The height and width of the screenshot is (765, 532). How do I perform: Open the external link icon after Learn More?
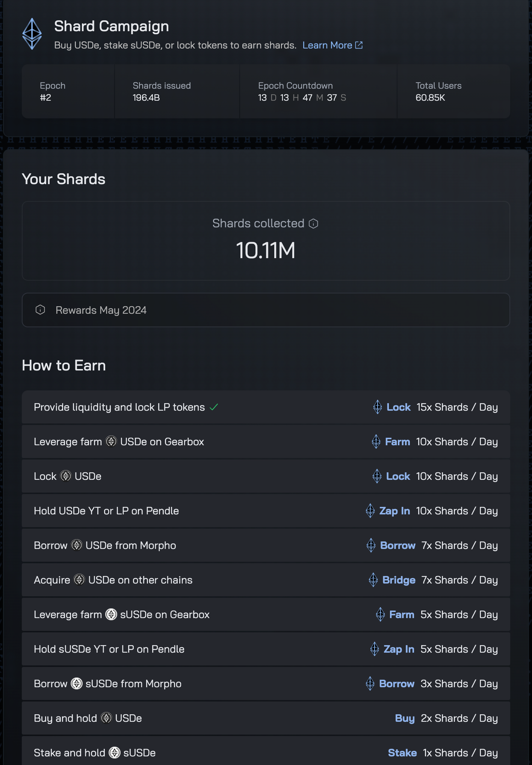click(x=359, y=45)
